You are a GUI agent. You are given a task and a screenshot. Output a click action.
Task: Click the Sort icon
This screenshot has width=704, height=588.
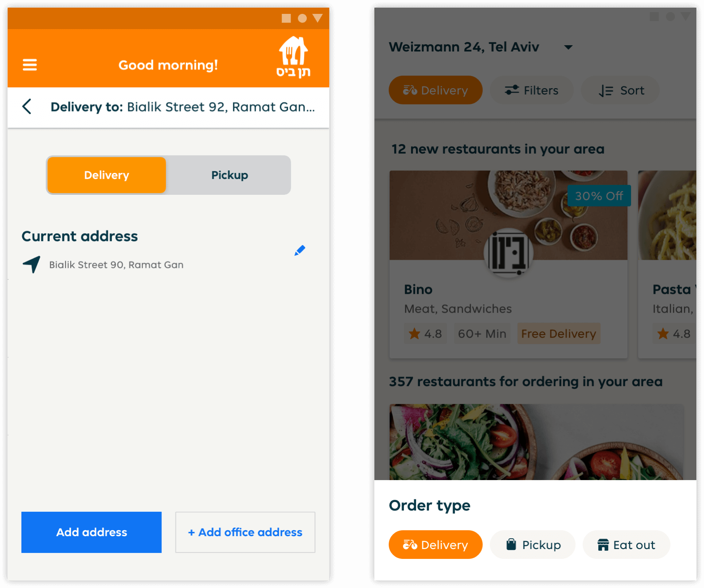point(606,90)
